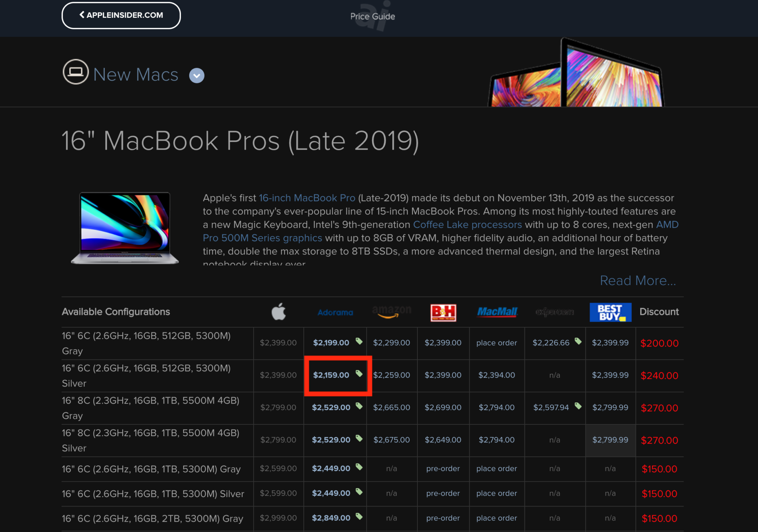This screenshot has width=758, height=532.
Task: Open MacMall place order for 512GB Gray
Action: 497,343
